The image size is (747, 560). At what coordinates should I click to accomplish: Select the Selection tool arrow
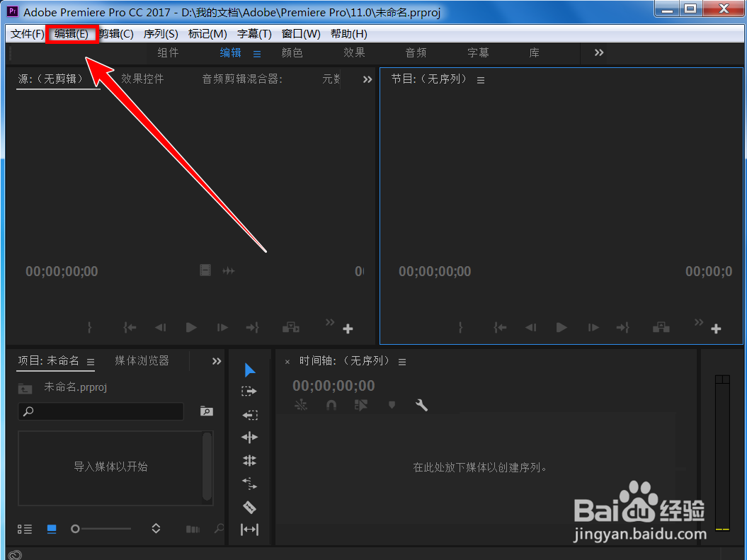[x=250, y=370]
